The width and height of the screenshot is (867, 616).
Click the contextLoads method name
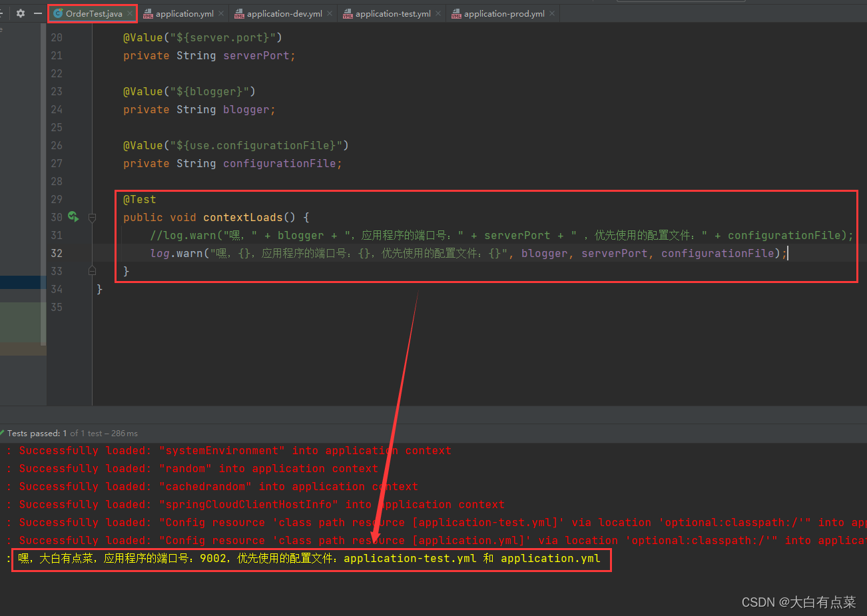coord(242,218)
